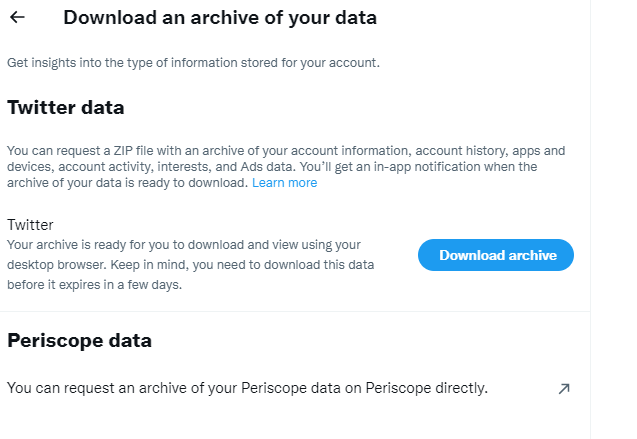Click the "desktop browser. Keep in mind" line
This screenshot has width=637, height=439.
[190, 264]
